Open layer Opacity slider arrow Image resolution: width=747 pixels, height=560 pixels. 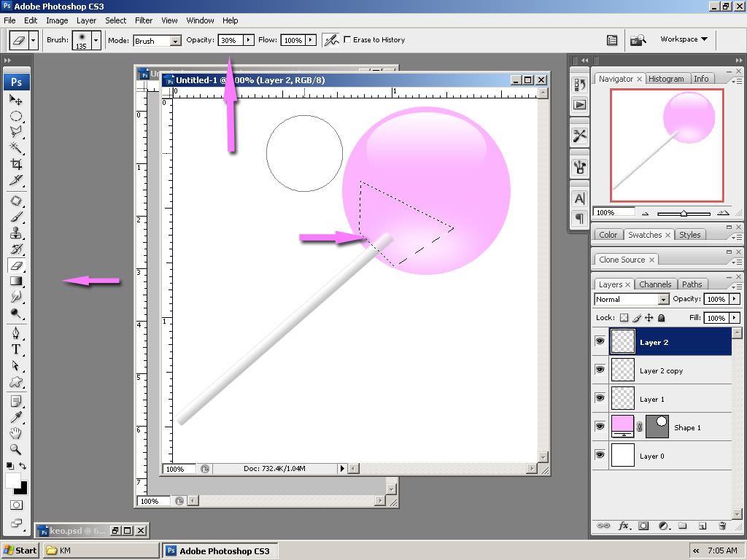734,299
